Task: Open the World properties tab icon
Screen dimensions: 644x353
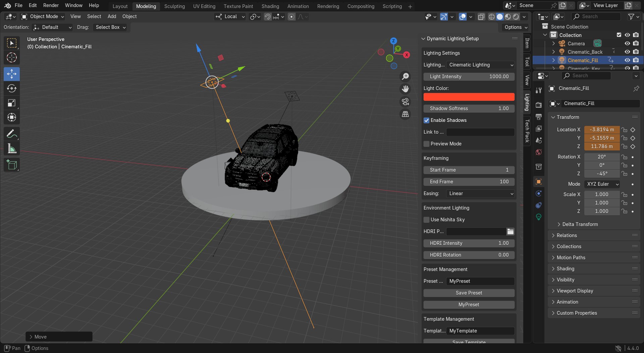Action: (x=539, y=152)
